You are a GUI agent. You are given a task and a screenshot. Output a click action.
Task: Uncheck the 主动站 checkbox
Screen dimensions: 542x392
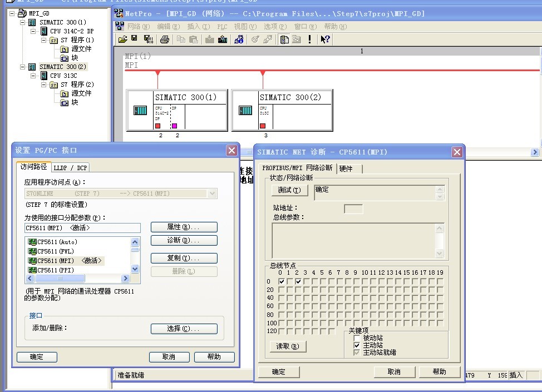pyautogui.click(x=357, y=345)
